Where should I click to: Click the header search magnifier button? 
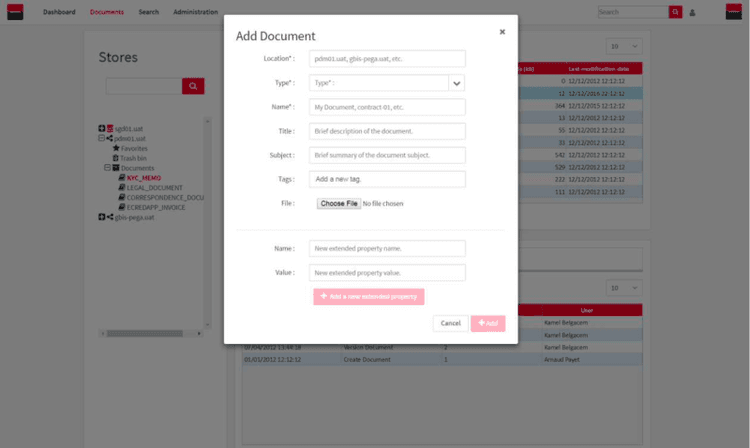[675, 12]
